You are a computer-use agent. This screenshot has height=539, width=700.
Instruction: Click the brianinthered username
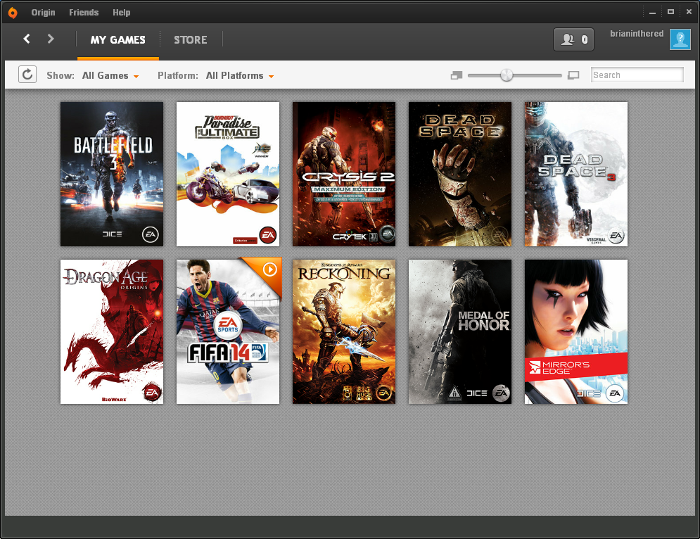[x=637, y=33]
